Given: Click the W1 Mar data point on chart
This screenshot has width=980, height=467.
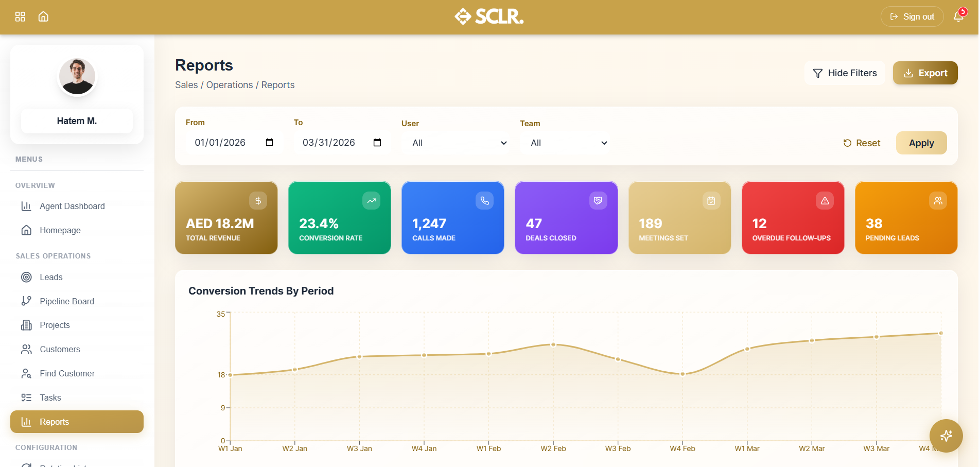Looking at the screenshot, I should pyautogui.click(x=747, y=349).
